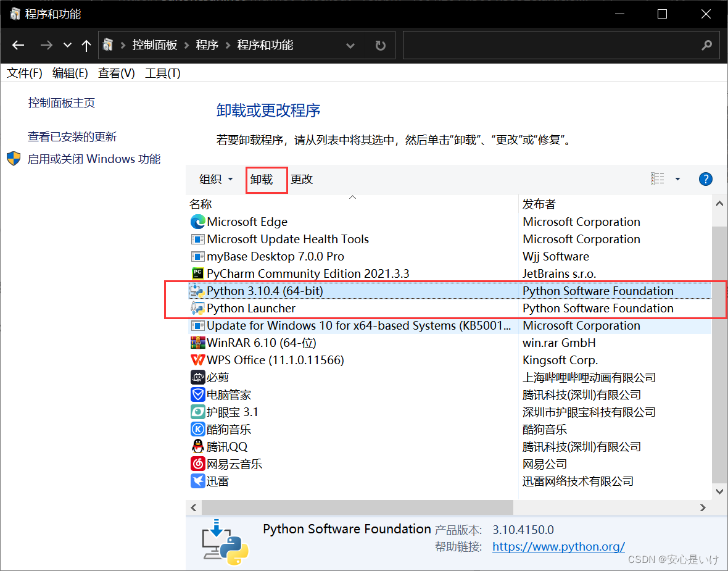
Task: Click the control panel icon in address bar
Action: pyautogui.click(x=108, y=45)
